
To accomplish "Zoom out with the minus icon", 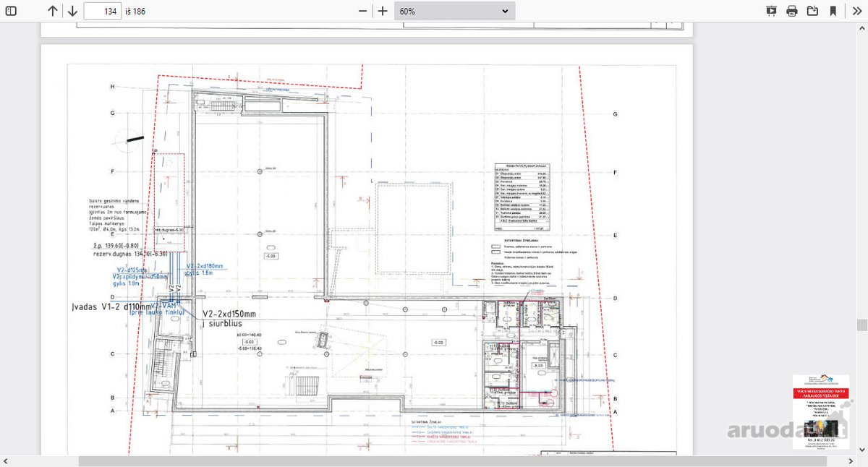I will coord(363,11).
